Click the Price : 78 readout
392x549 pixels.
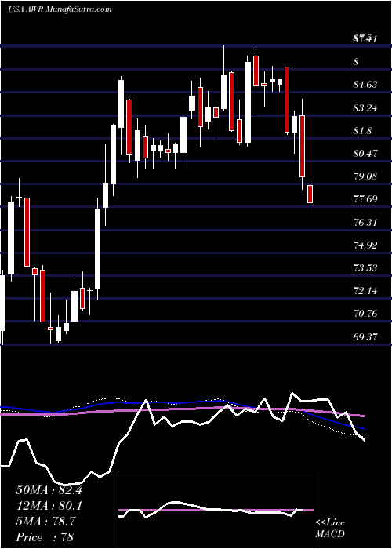click(x=45, y=537)
